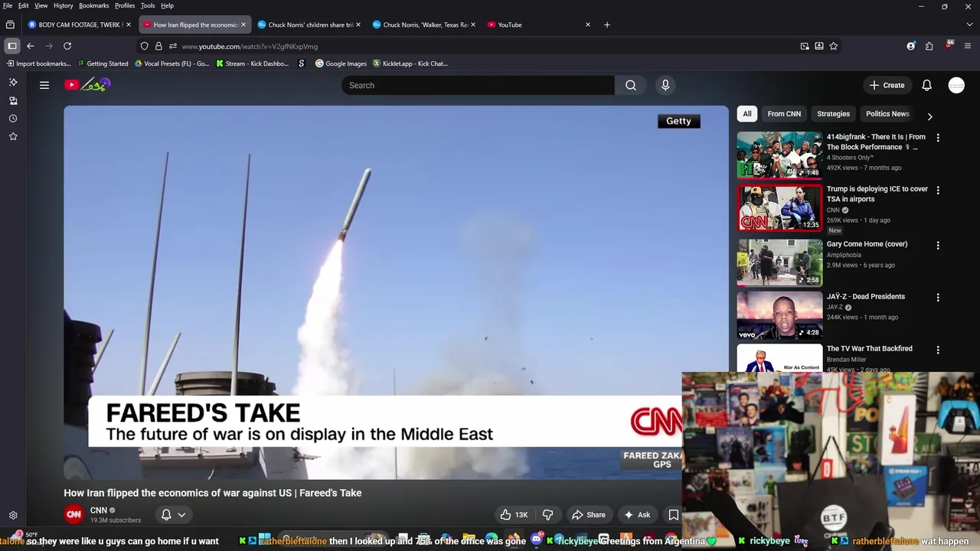
Task: Open history clock in browser sidebar
Action: (13, 119)
